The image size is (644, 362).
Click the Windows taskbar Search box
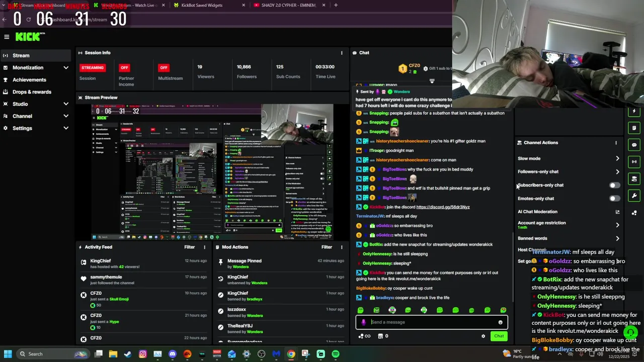52,354
